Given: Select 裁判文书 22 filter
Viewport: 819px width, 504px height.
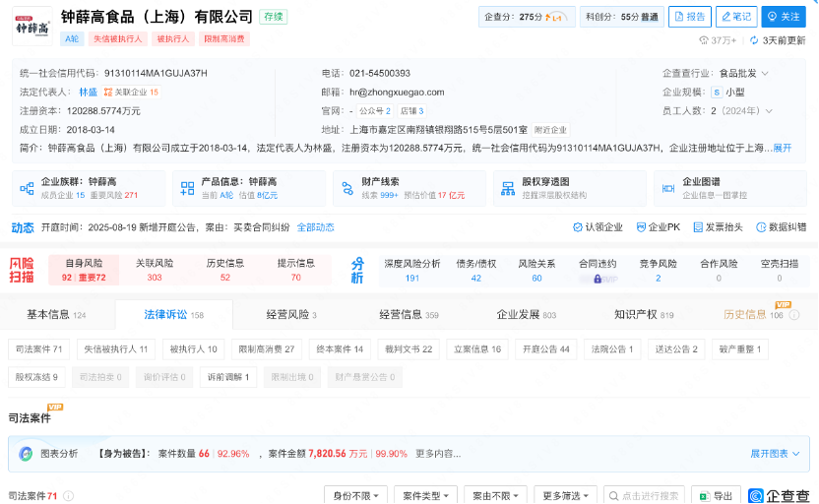Looking at the screenshot, I should (409, 348).
